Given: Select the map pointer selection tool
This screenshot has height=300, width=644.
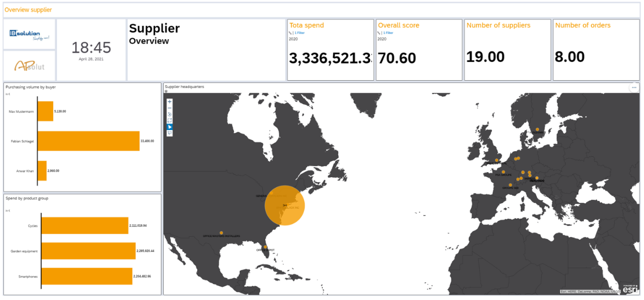Looking at the screenshot, I should coord(170,127).
